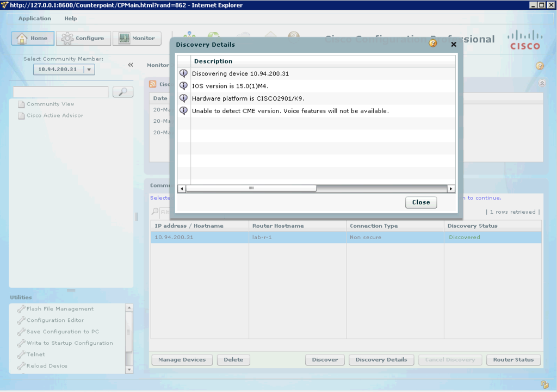Click the "1 rows retrieved" text
The image size is (557, 392).
(x=512, y=212)
